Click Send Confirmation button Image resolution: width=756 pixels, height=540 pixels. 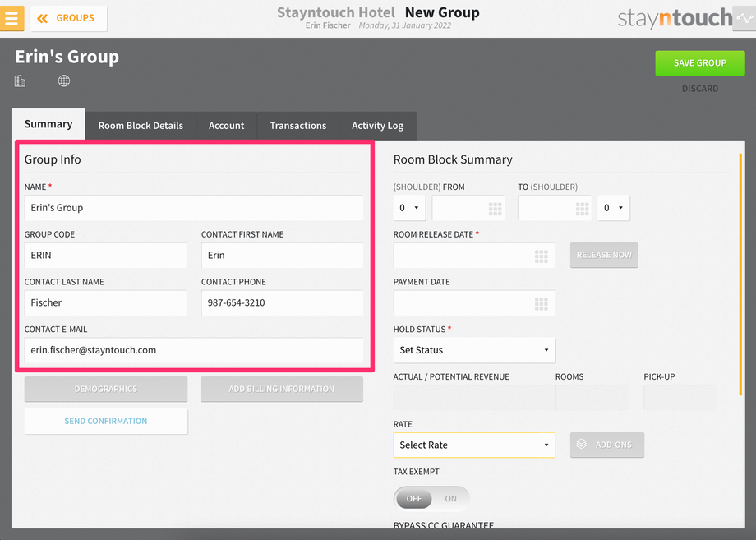click(x=105, y=421)
